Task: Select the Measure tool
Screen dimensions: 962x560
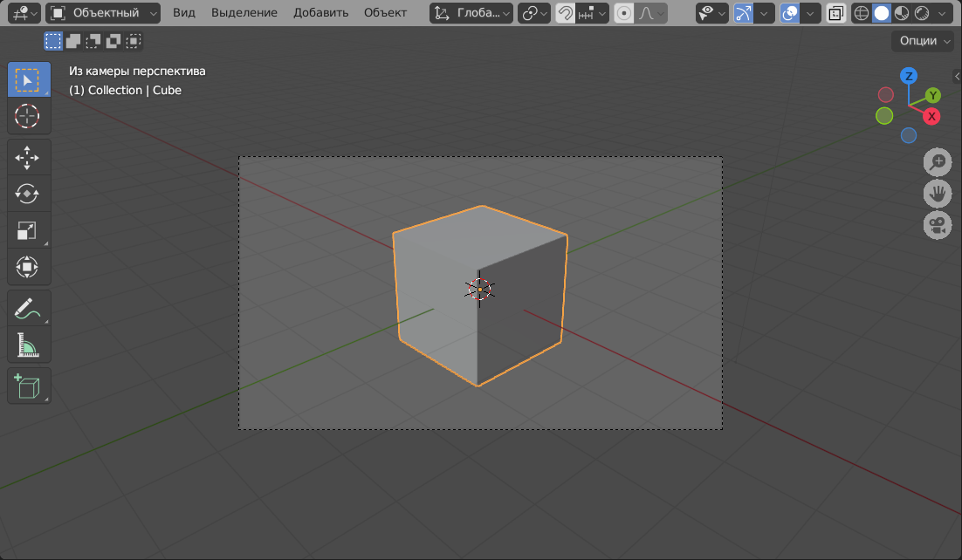Action: pos(29,345)
